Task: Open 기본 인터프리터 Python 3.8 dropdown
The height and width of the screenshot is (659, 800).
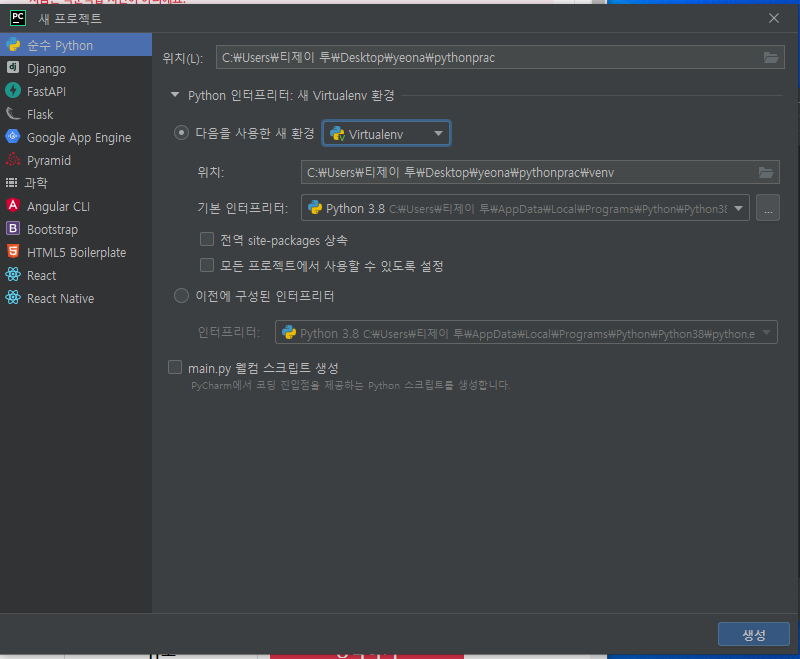Action: [x=525, y=208]
